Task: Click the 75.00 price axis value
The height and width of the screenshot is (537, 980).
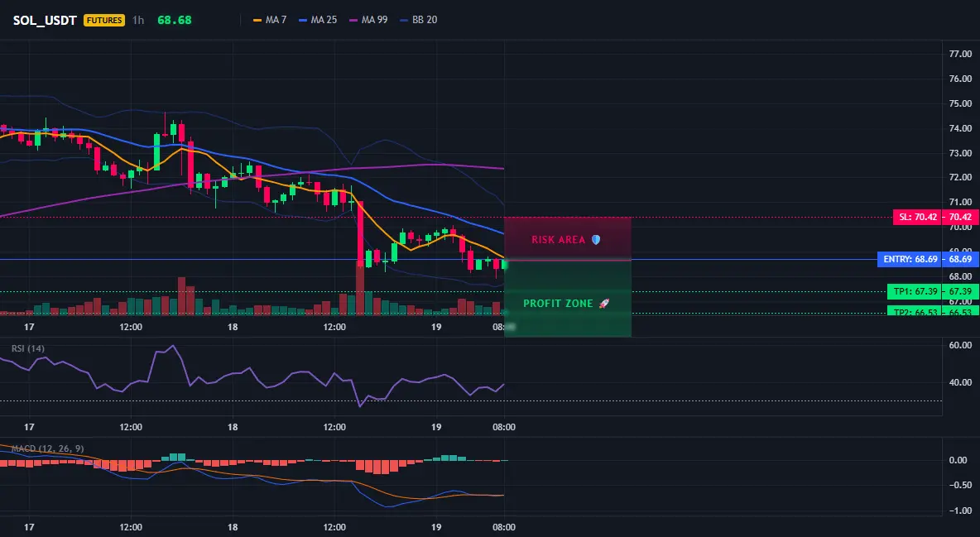Action: [x=960, y=103]
